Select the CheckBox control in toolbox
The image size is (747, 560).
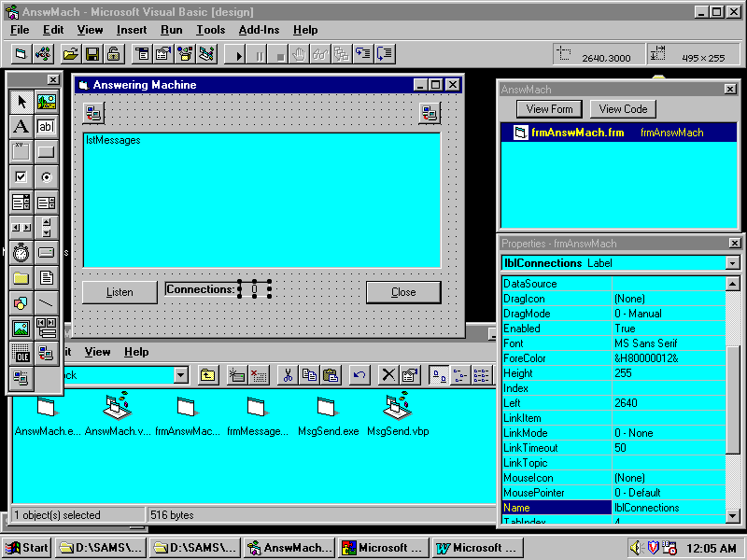pyautogui.click(x=21, y=177)
